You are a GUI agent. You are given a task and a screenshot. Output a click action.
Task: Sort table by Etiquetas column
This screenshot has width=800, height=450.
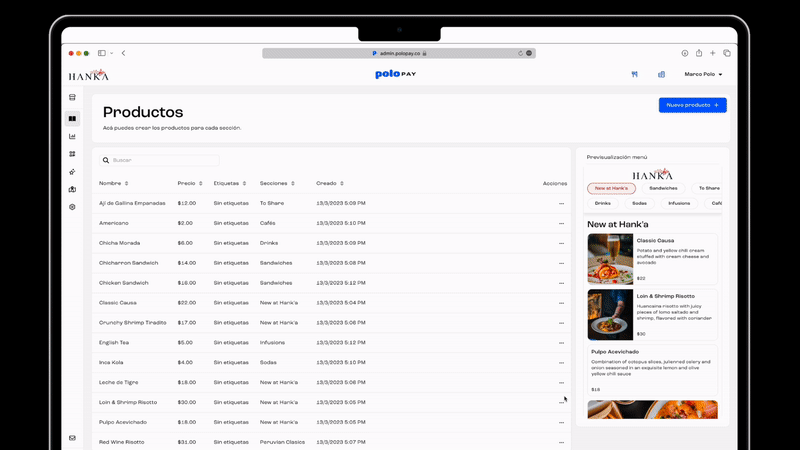coord(230,183)
